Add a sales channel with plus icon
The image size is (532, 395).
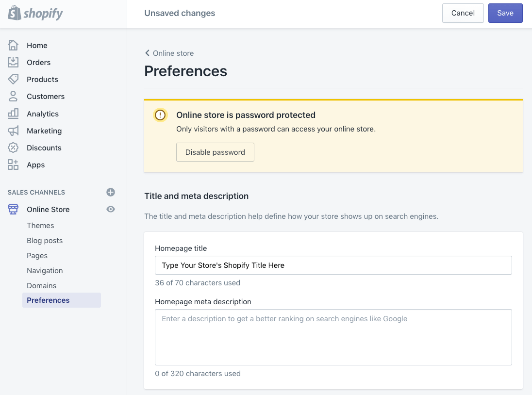[x=111, y=192]
